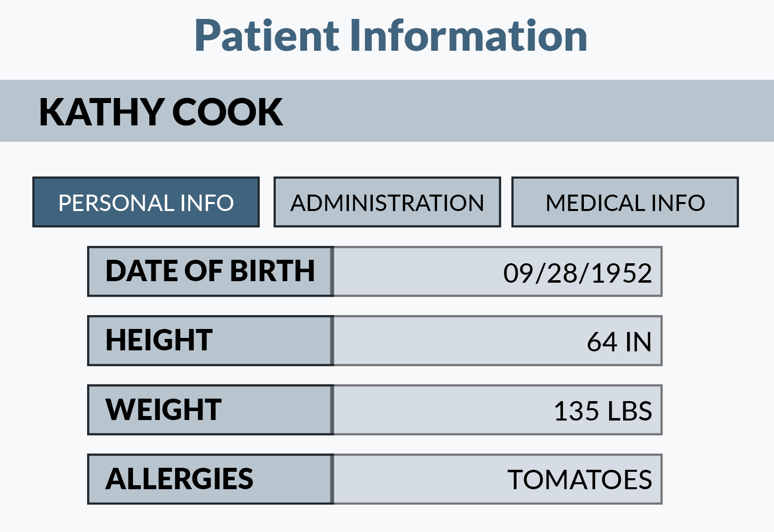Click the IN unit in height value

point(638,342)
